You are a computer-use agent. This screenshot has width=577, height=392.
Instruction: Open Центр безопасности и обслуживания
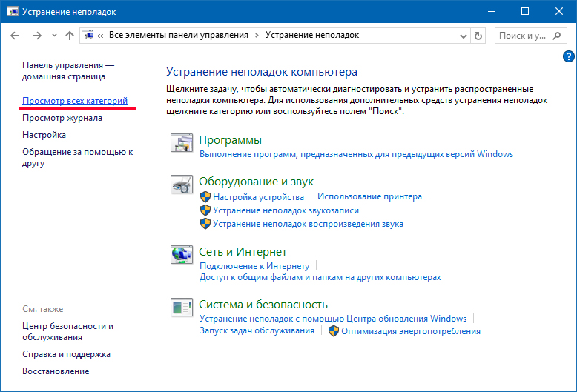click(x=68, y=331)
